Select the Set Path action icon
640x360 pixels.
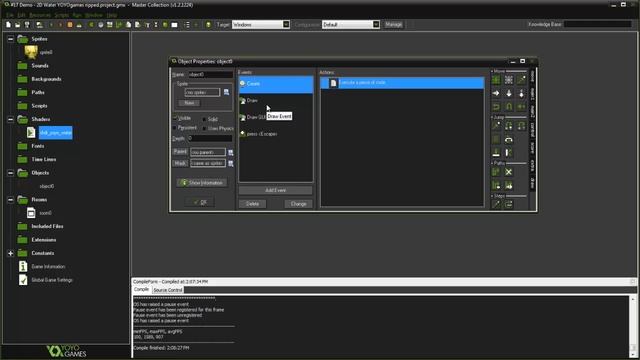(x=496, y=172)
